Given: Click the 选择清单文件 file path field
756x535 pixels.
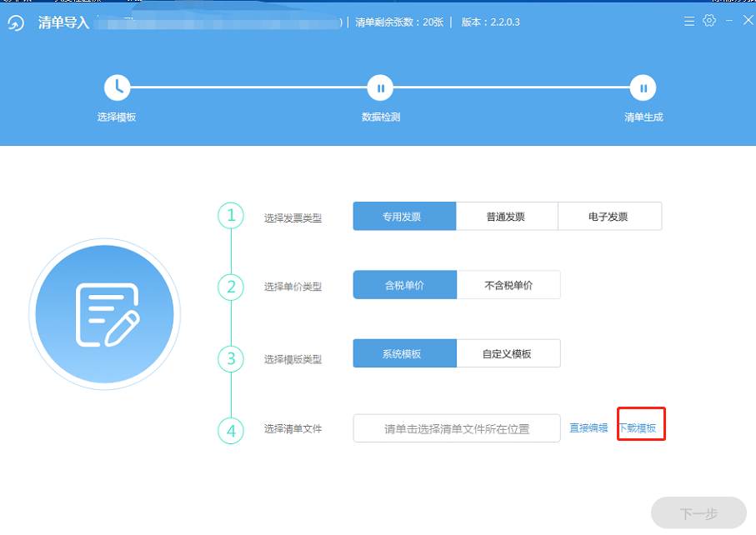Looking at the screenshot, I should pos(457,428).
